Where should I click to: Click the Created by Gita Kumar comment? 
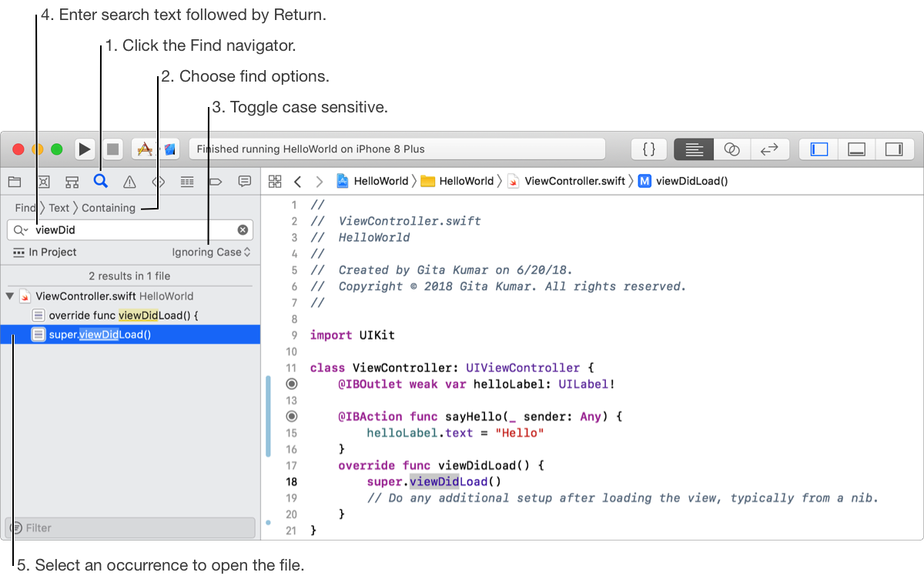441,270
